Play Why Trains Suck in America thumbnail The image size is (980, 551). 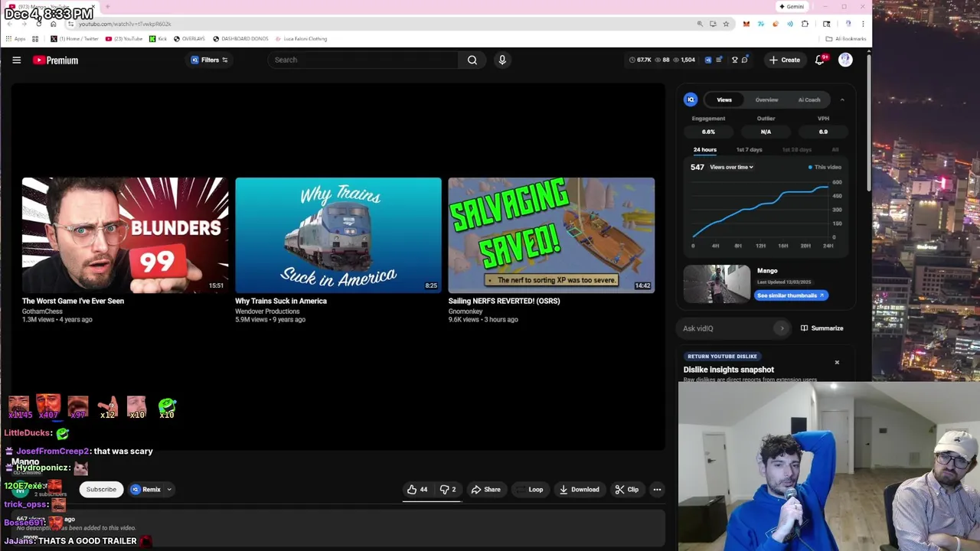coord(338,235)
